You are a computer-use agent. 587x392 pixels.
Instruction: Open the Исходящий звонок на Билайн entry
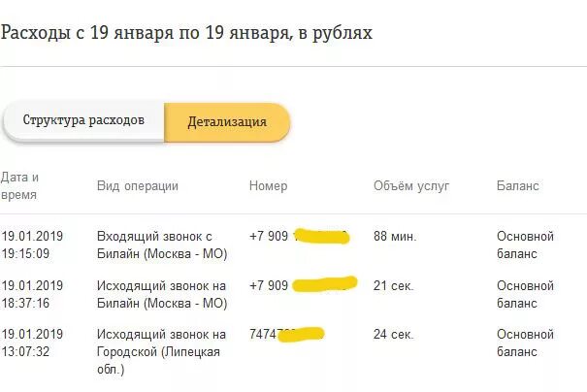[162, 294]
